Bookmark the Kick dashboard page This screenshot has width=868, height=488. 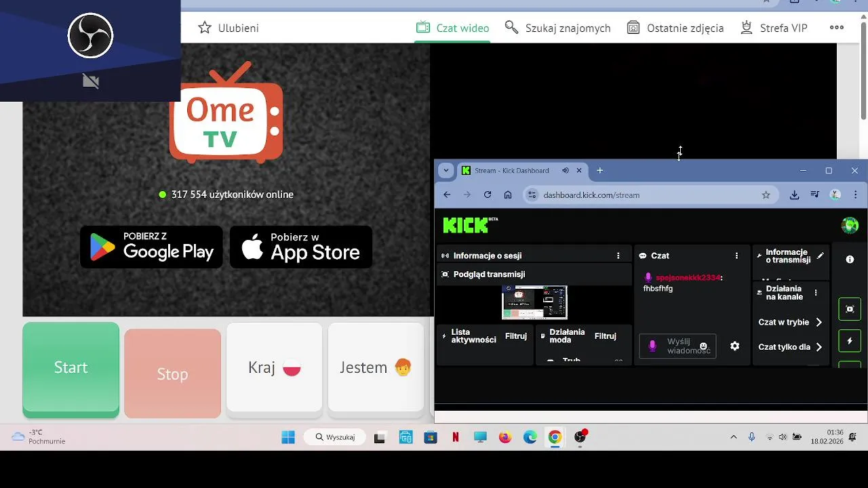pyautogui.click(x=766, y=195)
